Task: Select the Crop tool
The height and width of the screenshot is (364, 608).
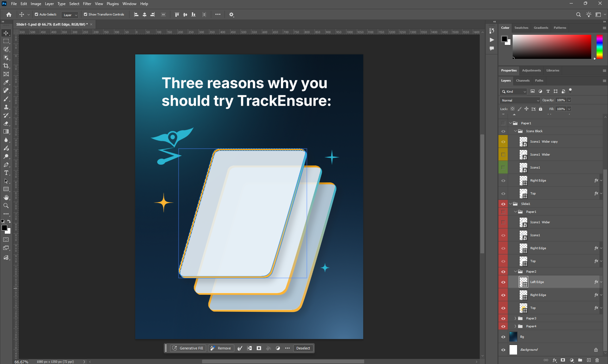Action: 6,66
